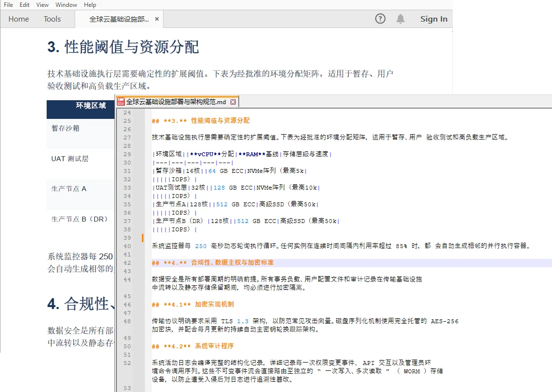Click the 'TLS 1.3' text on editor line 48
Screen dimensions: 552x392
pos(235,321)
